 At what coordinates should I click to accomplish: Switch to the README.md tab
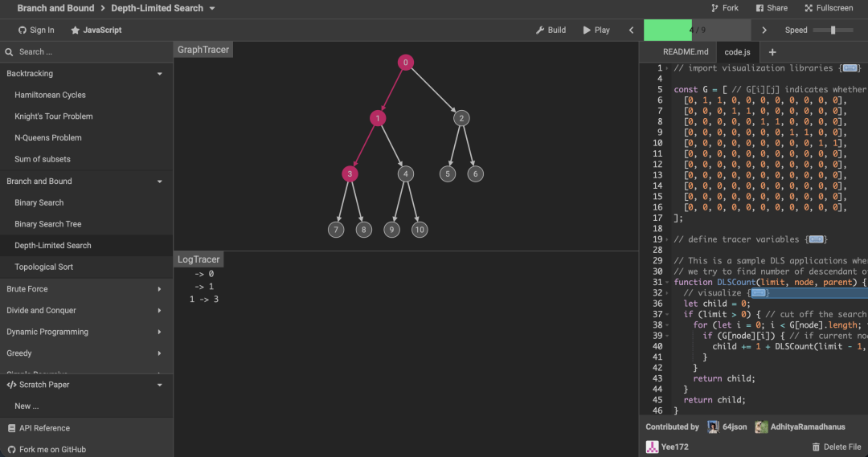[686, 52]
